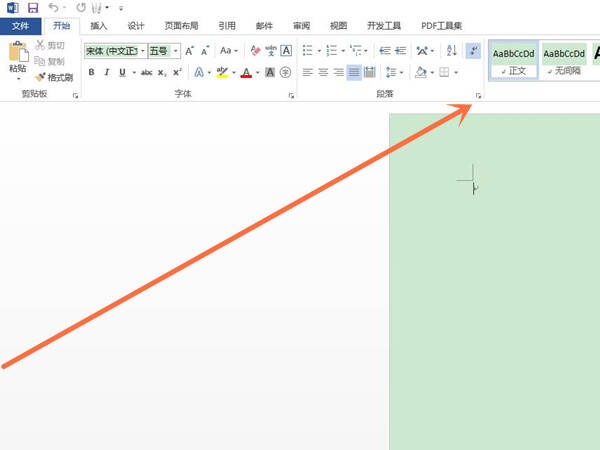Viewport: 600px width, 450px height.
Task: Click the Save icon in quick access toolbar
Action: click(x=33, y=8)
